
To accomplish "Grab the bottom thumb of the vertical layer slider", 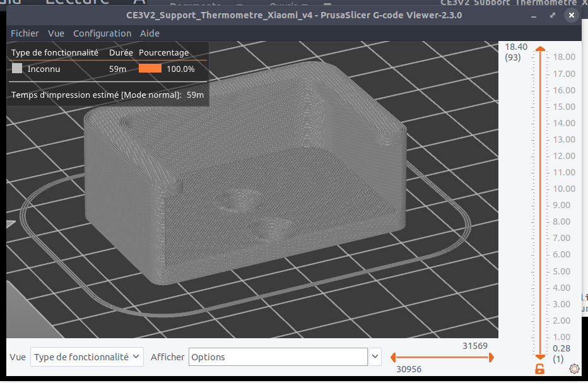I will [x=541, y=356].
